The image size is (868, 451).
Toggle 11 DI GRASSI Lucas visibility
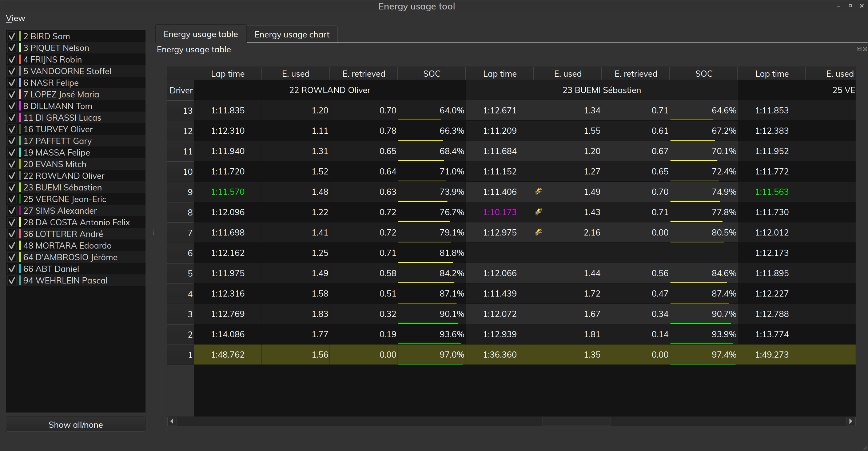(x=12, y=118)
